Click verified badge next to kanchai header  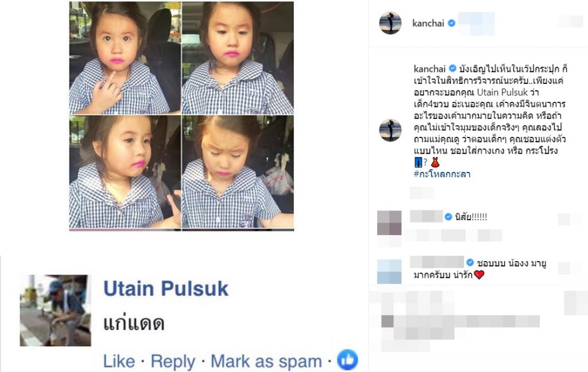point(451,23)
